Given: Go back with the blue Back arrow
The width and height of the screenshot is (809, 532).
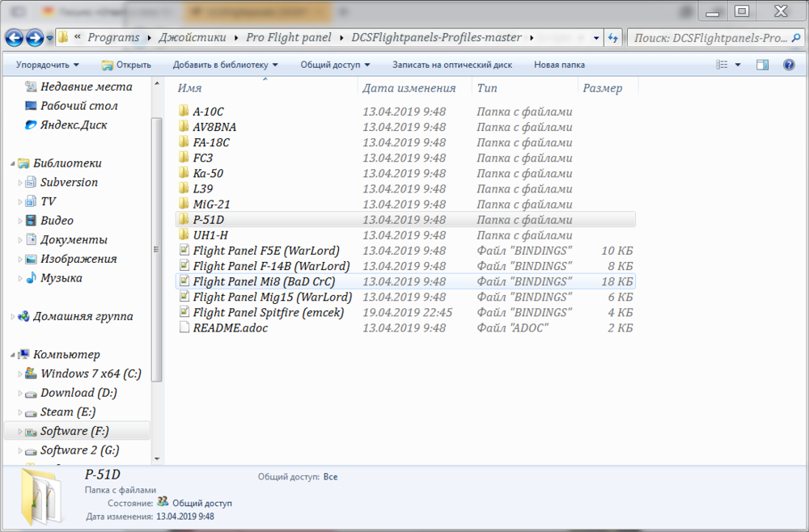Looking at the screenshot, I should pyautogui.click(x=14, y=38).
